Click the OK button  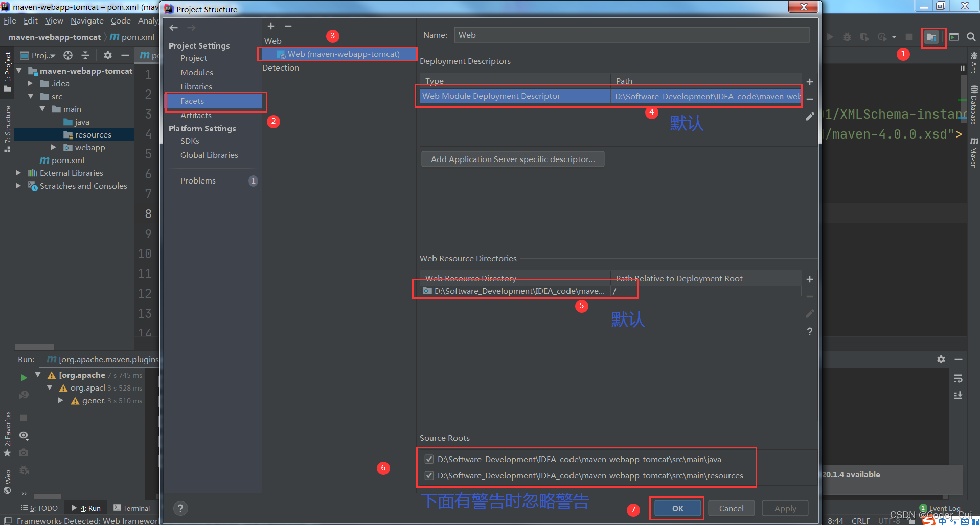coord(677,508)
